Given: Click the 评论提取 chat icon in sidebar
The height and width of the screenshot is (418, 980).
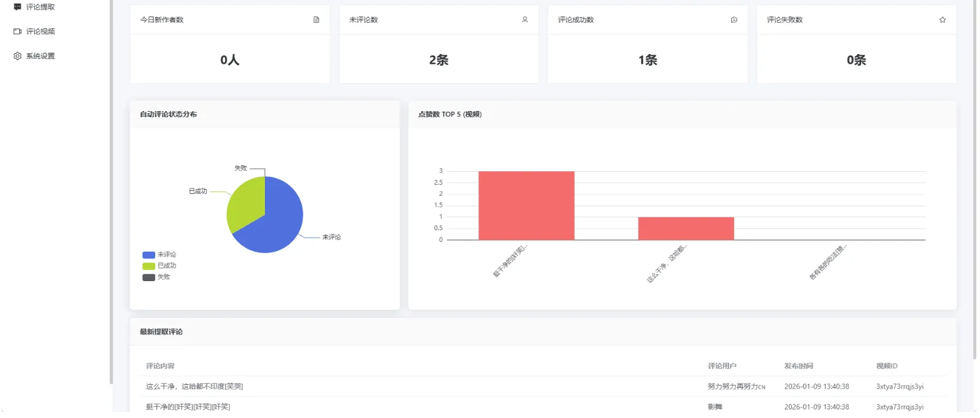Looking at the screenshot, I should (17, 7).
